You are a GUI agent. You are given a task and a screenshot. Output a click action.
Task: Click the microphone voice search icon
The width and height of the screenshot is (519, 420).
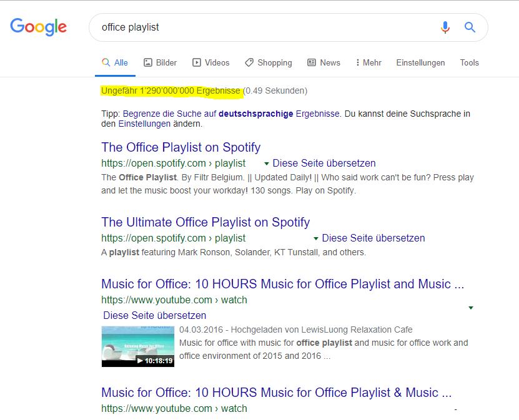coord(445,27)
